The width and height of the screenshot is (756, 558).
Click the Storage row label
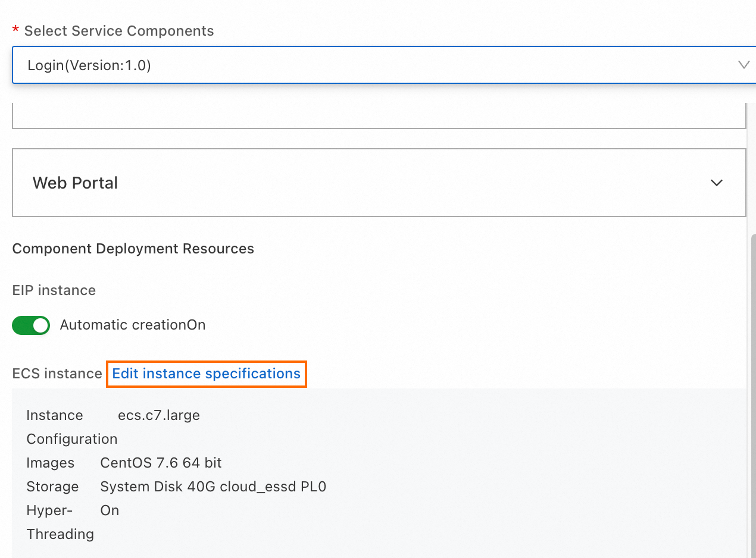point(52,487)
